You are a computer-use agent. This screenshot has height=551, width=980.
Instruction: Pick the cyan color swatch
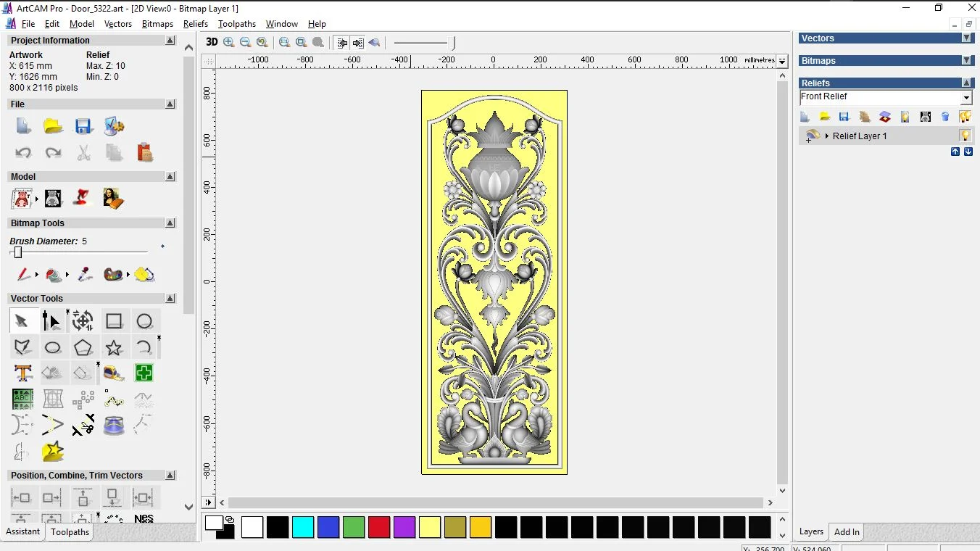click(x=303, y=527)
